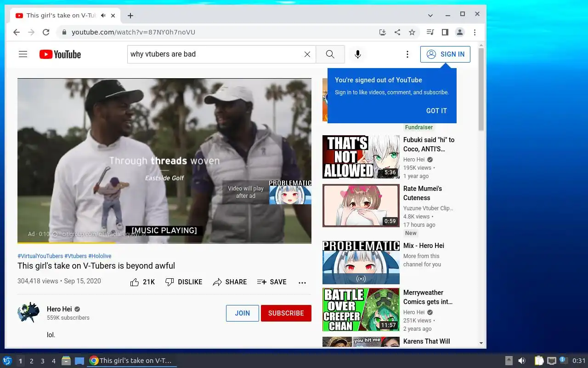
Task: Switch to workspace 2 in the taskbar
Action: [32, 361]
